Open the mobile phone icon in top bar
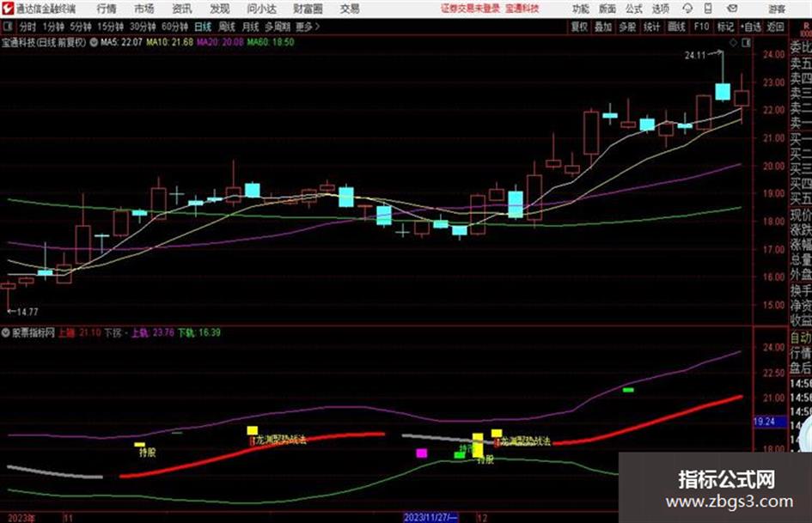This screenshot has height=523, width=812. (708, 9)
